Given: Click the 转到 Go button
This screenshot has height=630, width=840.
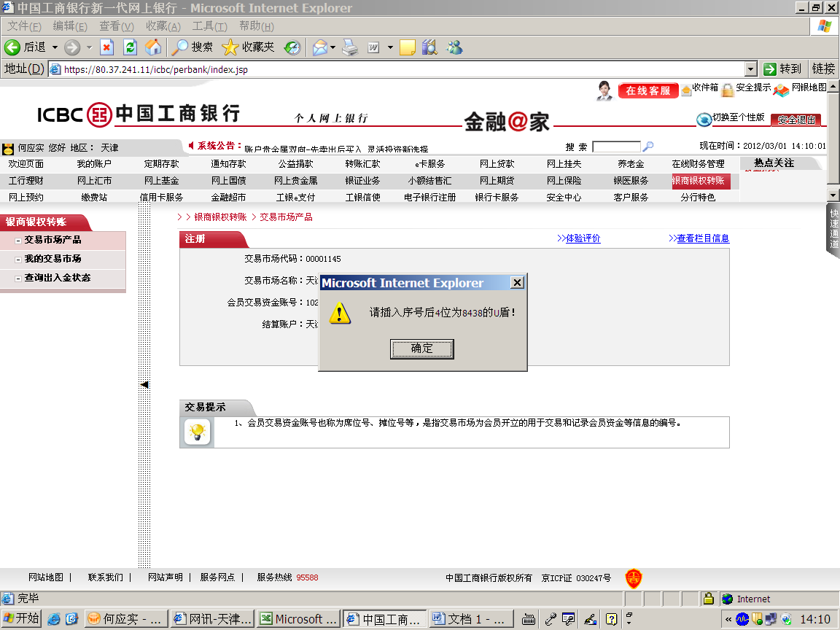Looking at the screenshot, I should click(x=782, y=69).
